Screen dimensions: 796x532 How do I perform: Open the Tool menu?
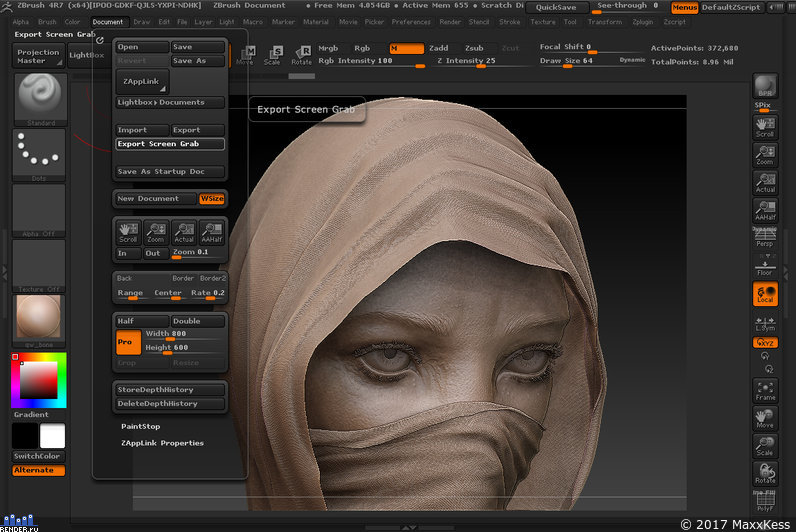570,22
